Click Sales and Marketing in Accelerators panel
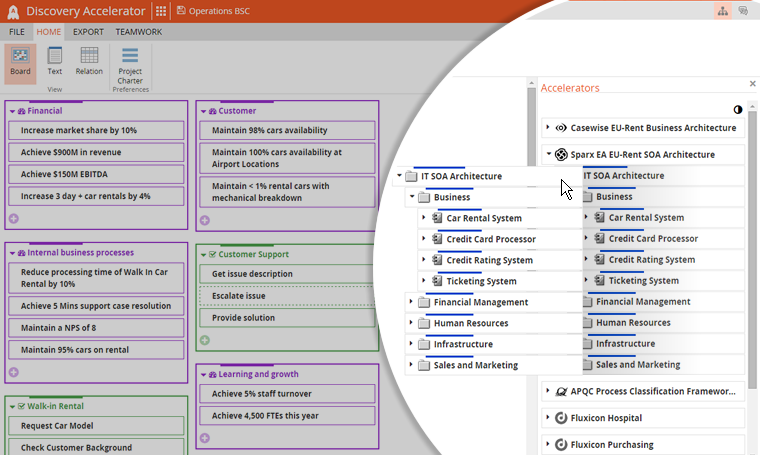This screenshot has width=760, height=455. [x=638, y=364]
